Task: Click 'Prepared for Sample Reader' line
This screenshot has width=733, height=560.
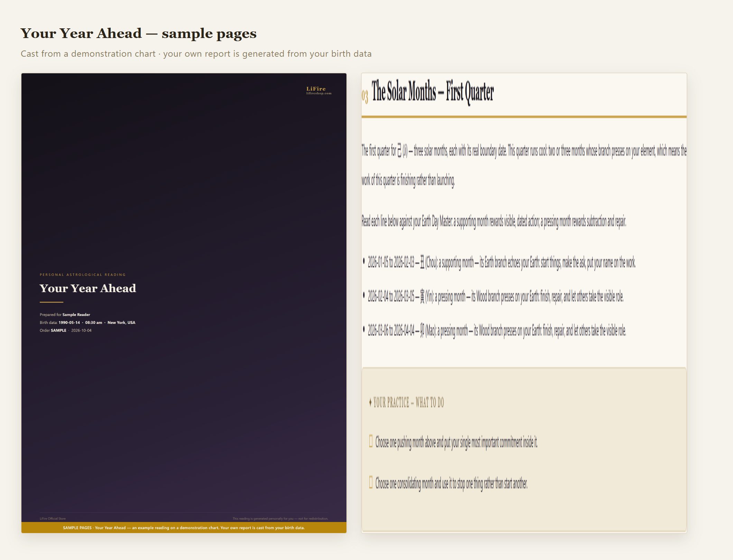Action: 65,315
